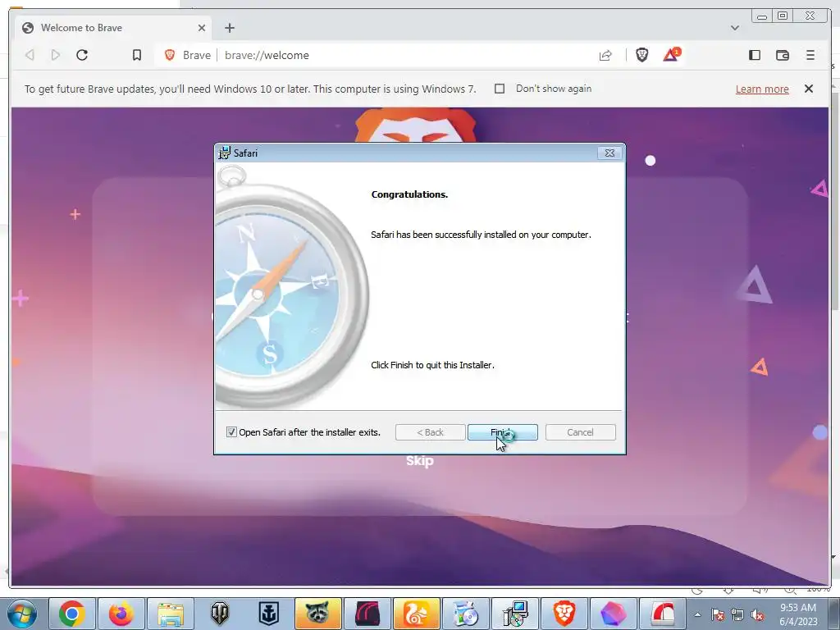Open the Action Center flag icon
Viewport: 840px width, 630px height.
(x=718, y=614)
